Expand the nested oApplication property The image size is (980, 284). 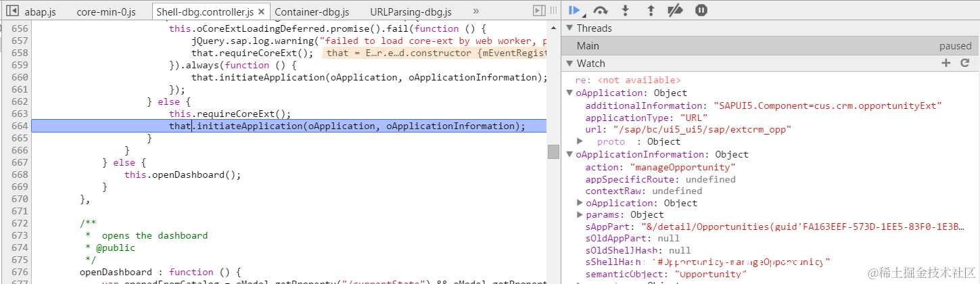tap(580, 203)
